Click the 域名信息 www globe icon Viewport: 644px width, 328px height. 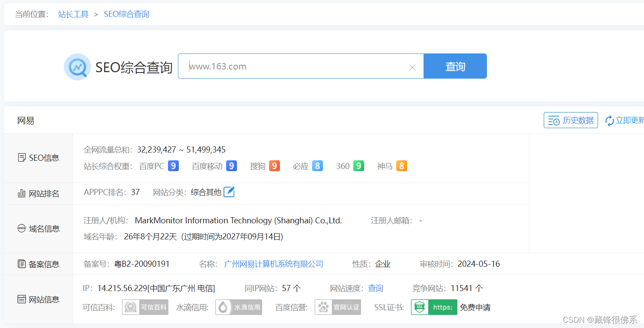(x=22, y=229)
